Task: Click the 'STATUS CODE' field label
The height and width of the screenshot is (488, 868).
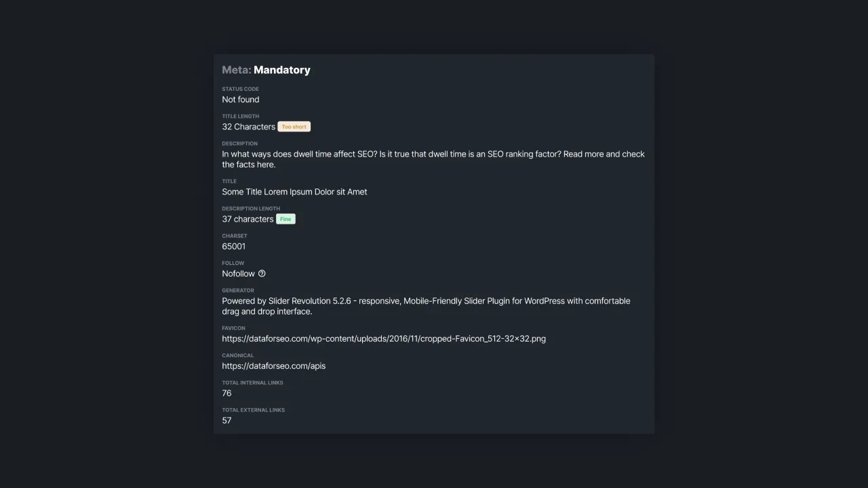Action: click(240, 89)
